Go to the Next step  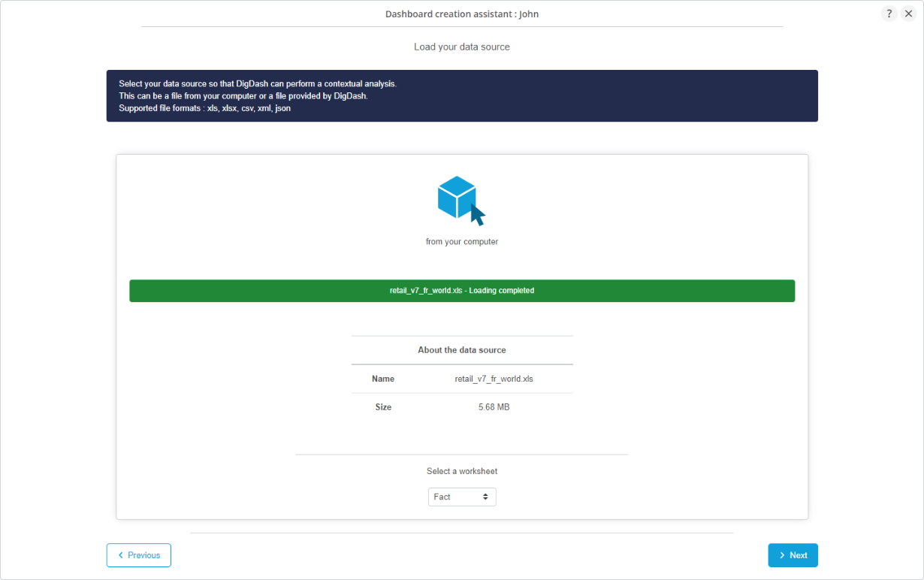tap(793, 555)
